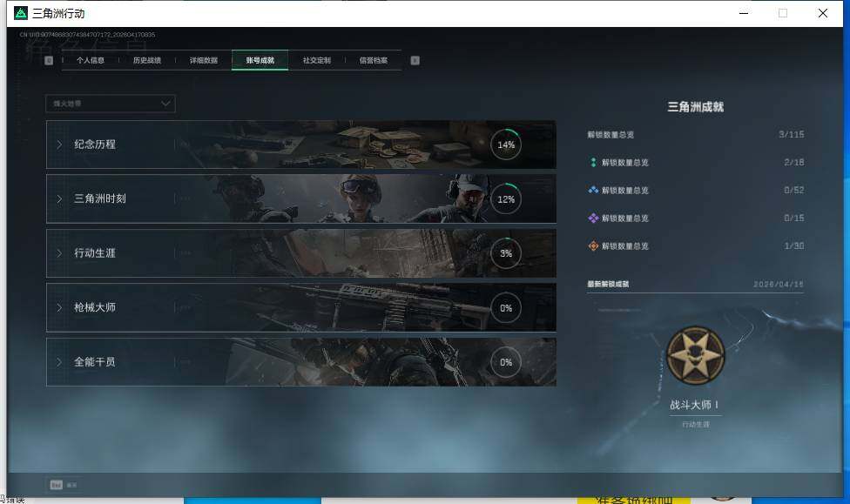Close the 三角洲行动 window
Viewport: 850px width, 504px height.
[x=823, y=13]
